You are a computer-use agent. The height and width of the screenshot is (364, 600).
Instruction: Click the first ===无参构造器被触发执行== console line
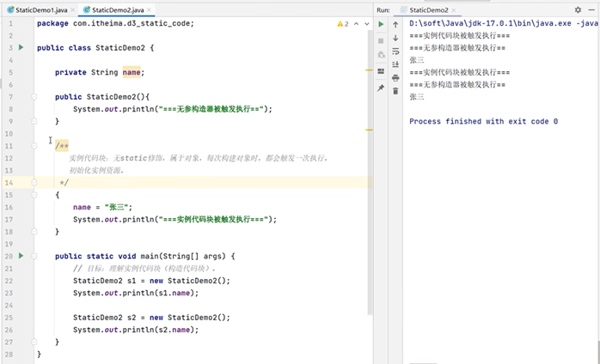coord(457,48)
